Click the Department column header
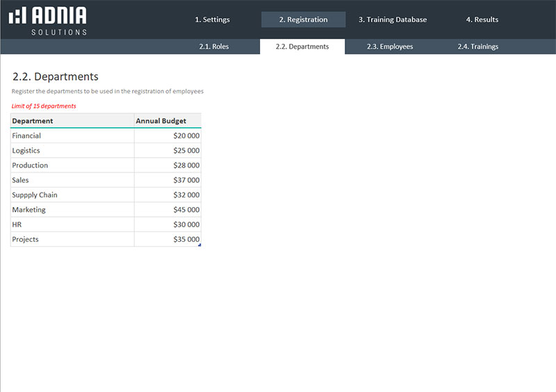 (x=72, y=121)
